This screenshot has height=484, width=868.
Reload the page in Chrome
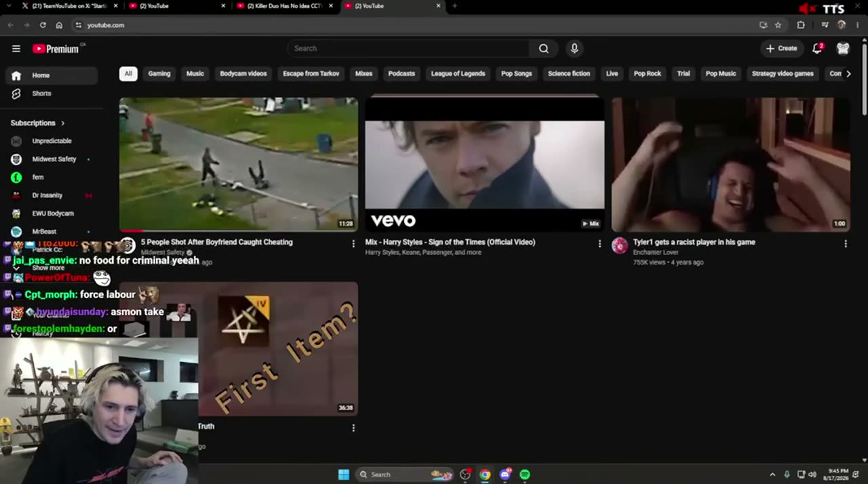43,25
